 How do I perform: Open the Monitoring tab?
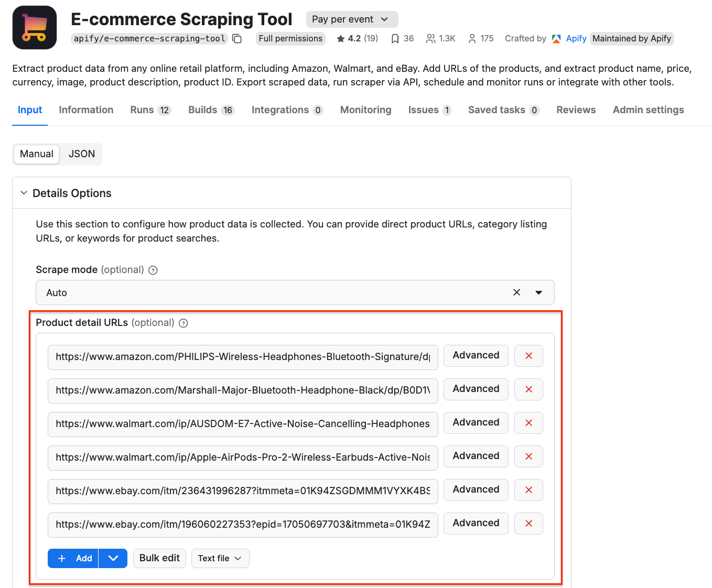[x=365, y=110]
